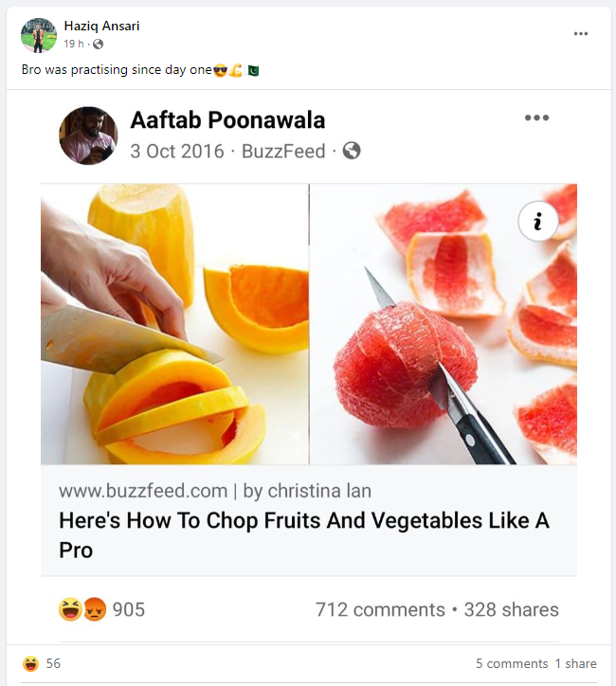View the 712 comments on shared post
Image resolution: width=616 pixels, height=686 pixels.
point(379,609)
